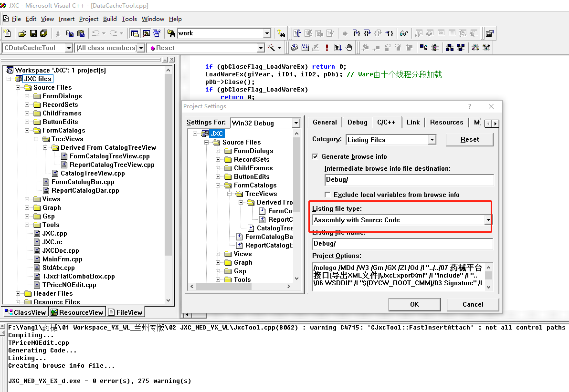The height and width of the screenshot is (392, 569).
Task: Open the Reset member function dropdown
Action: [x=261, y=48]
